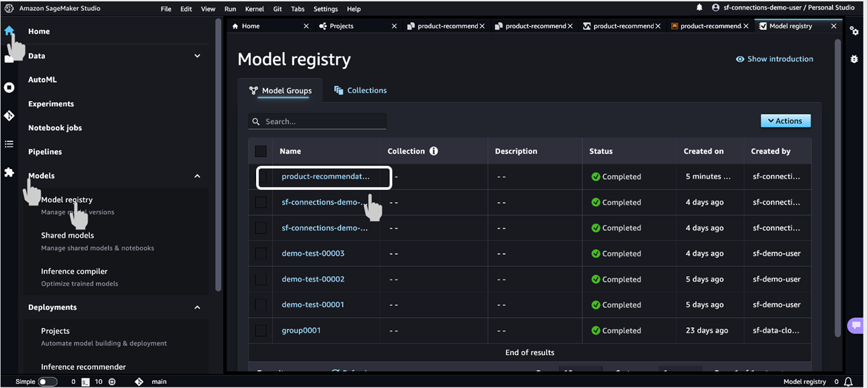The image size is (868, 388).
Task: Open the product-recommendat... model group link
Action: click(x=325, y=176)
